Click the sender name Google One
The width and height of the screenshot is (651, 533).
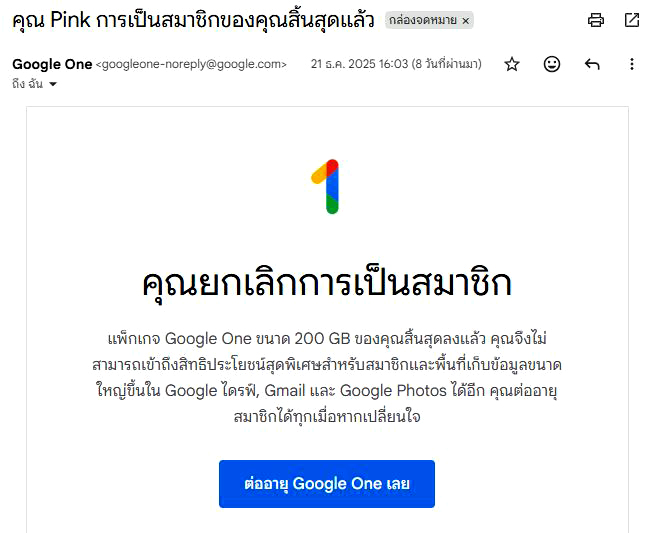[52, 64]
